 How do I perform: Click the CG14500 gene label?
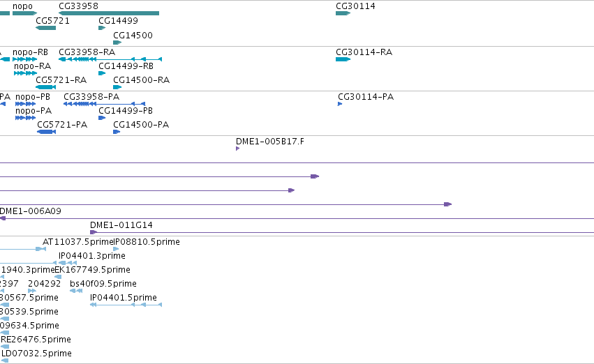click(x=133, y=35)
